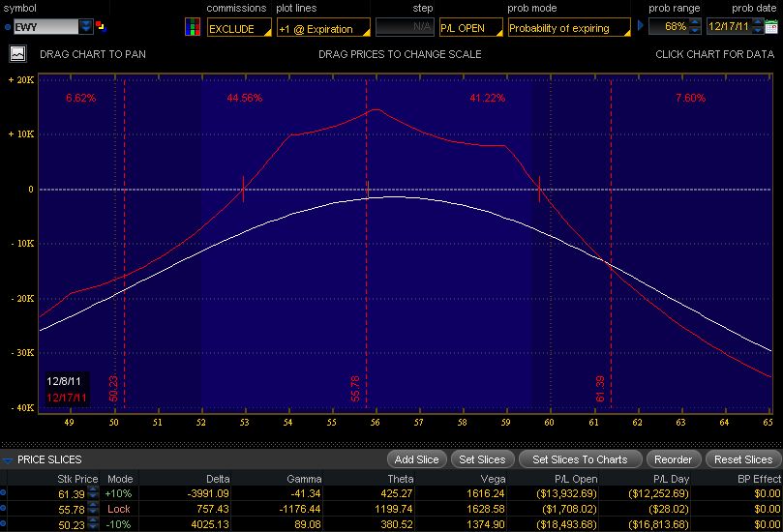The height and width of the screenshot is (532, 783).
Task: Click the blue dot on the 50.23 slice row
Action: [3, 524]
